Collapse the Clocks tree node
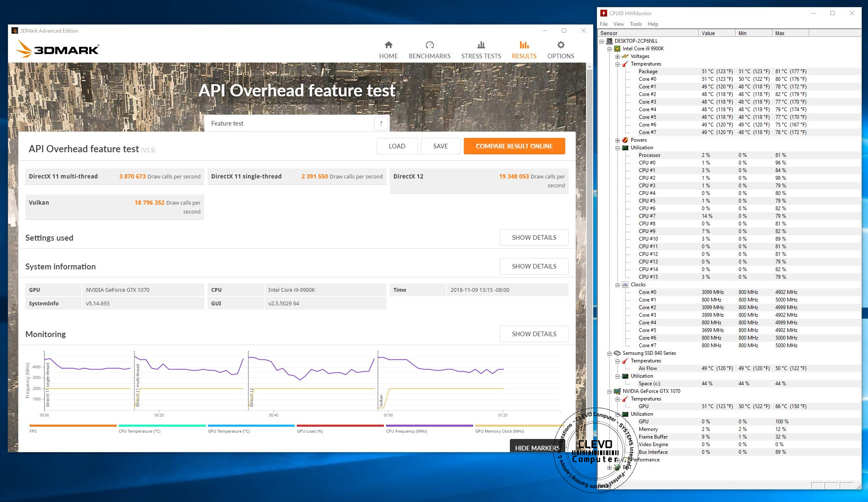The width and height of the screenshot is (868, 502). pos(618,285)
